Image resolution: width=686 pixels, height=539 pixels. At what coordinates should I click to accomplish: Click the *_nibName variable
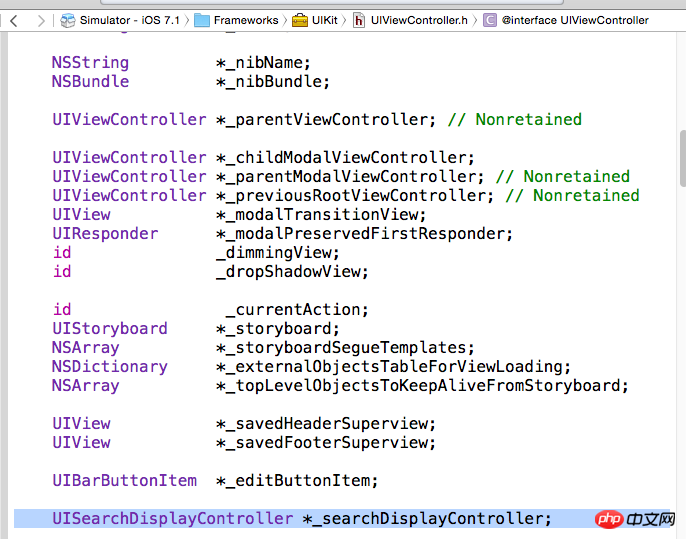tap(262, 63)
